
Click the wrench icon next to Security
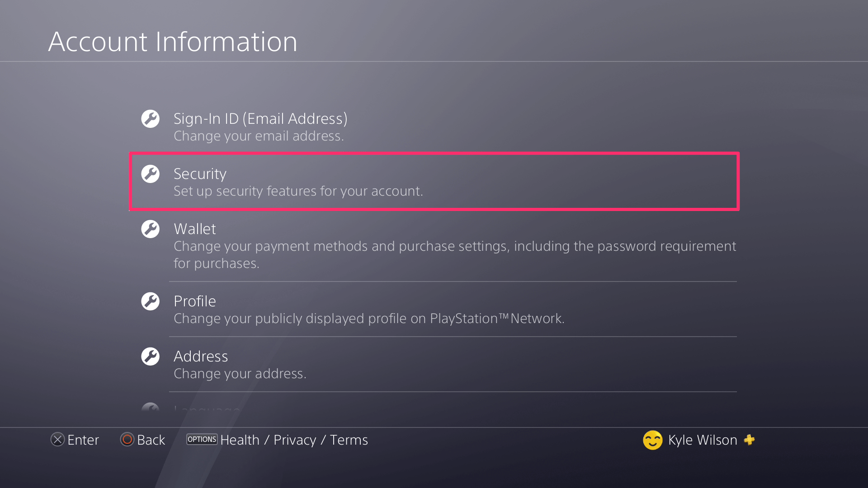150,174
